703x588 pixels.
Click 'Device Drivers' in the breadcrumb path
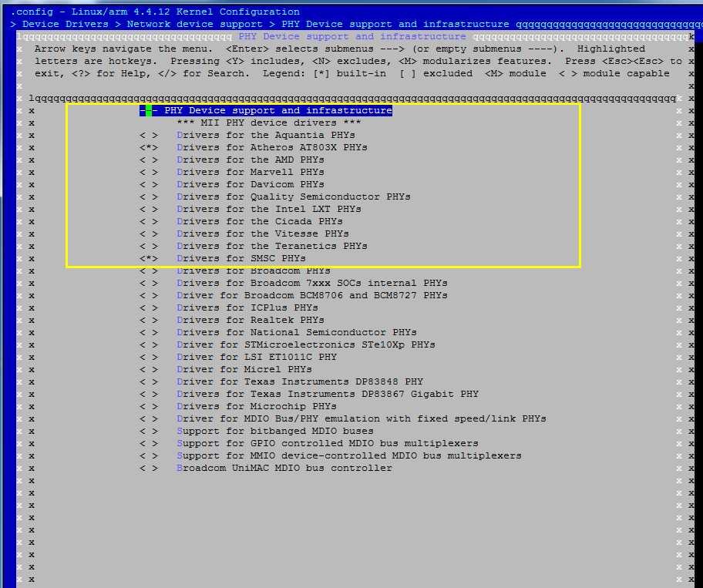point(66,24)
